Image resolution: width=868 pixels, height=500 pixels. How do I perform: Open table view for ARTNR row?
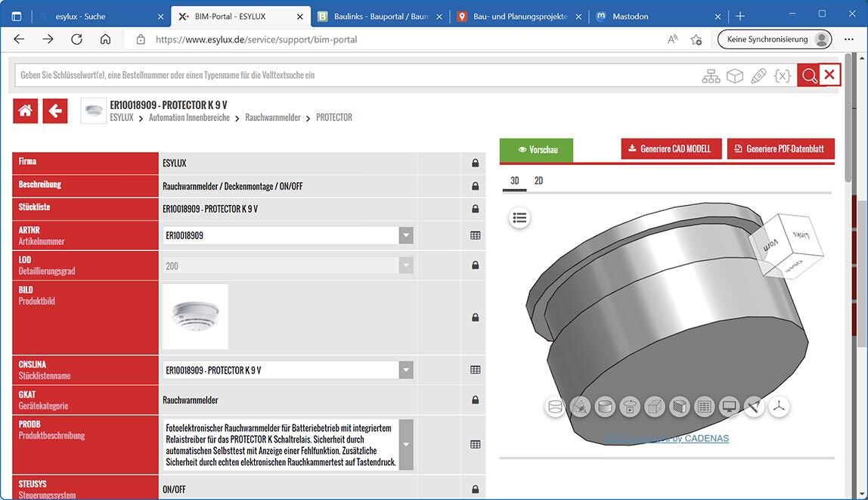pyautogui.click(x=475, y=235)
